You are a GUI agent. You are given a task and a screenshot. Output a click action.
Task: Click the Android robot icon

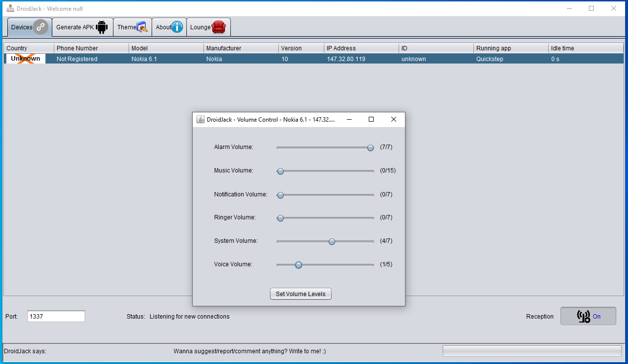point(102,27)
